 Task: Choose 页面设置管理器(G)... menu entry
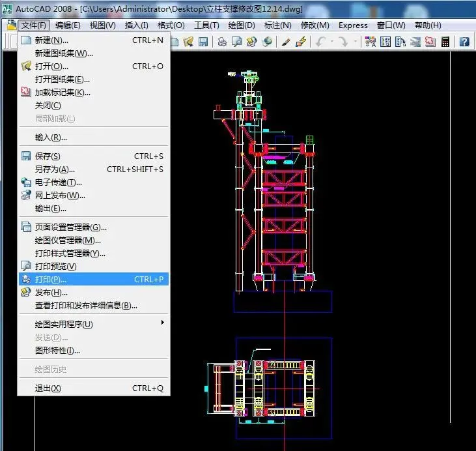(x=94, y=227)
